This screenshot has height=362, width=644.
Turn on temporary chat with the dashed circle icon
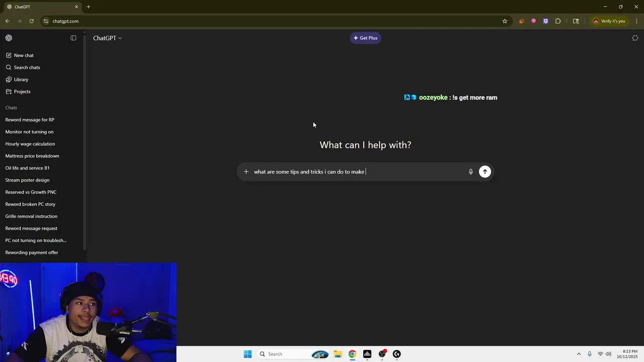point(635,38)
